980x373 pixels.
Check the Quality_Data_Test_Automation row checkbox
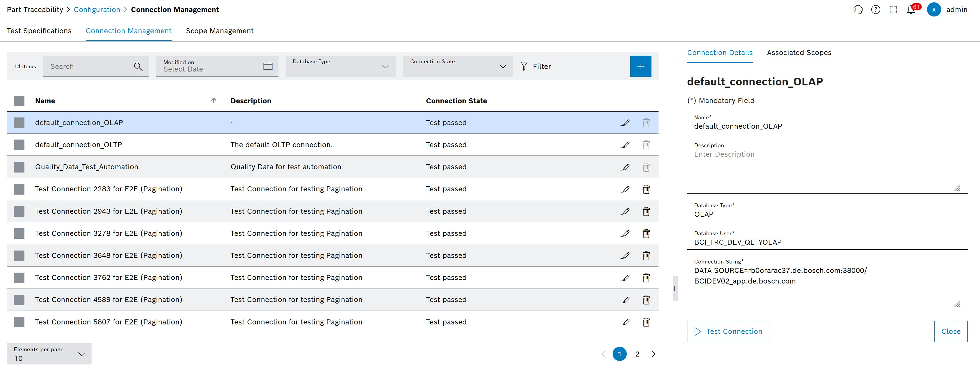point(19,167)
